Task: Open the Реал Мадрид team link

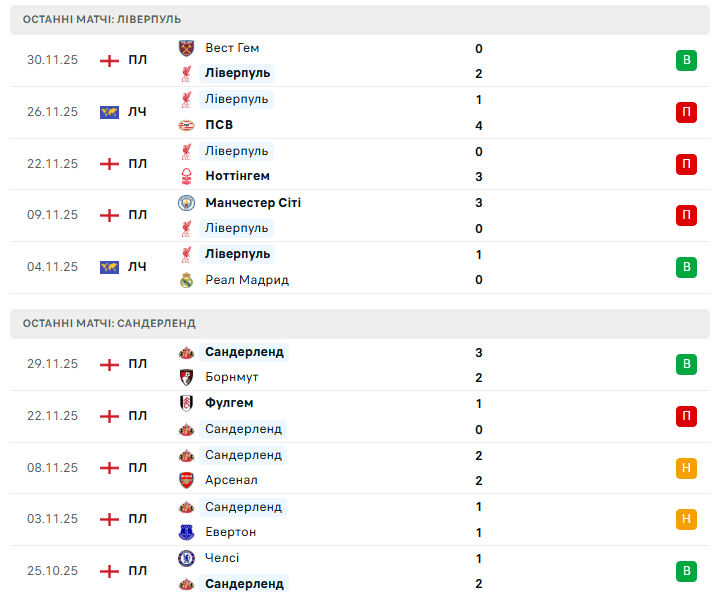Action: click(x=247, y=280)
